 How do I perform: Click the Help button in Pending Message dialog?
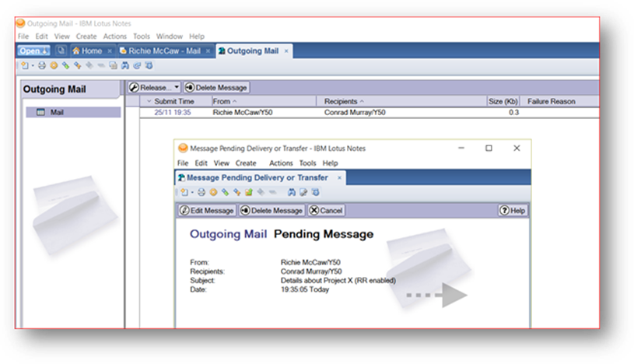pos(513,211)
